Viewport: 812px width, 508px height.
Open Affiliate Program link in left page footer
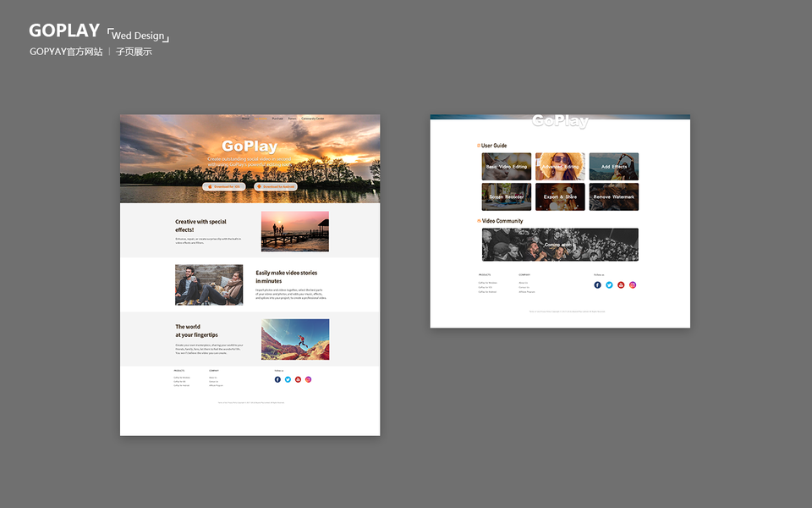click(216, 386)
